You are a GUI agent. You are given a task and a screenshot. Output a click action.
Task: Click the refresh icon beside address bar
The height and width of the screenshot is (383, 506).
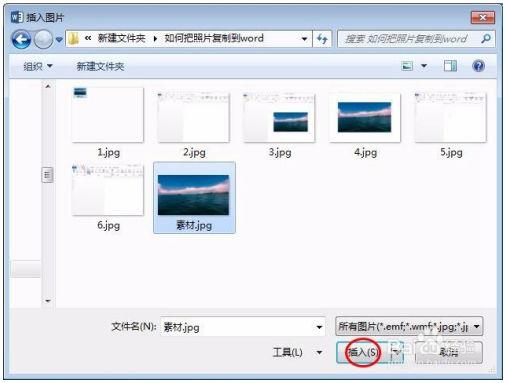322,39
